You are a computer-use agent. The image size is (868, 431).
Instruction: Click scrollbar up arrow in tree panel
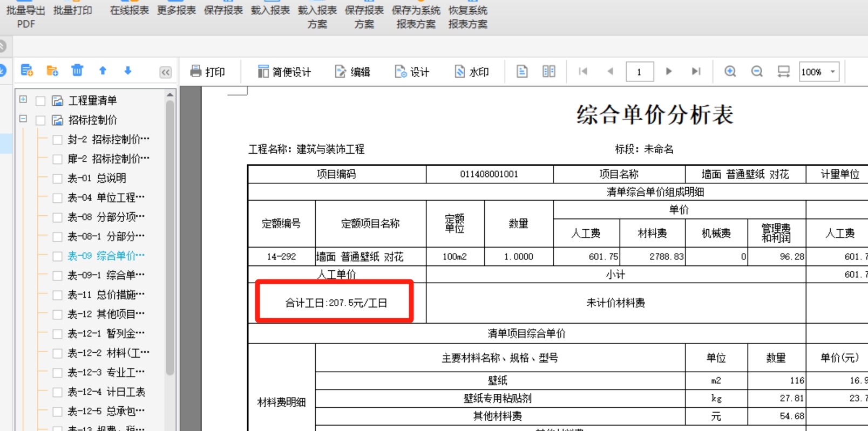(x=170, y=94)
